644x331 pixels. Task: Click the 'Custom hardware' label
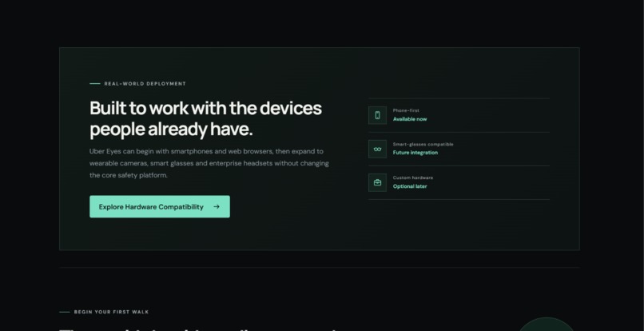point(413,177)
